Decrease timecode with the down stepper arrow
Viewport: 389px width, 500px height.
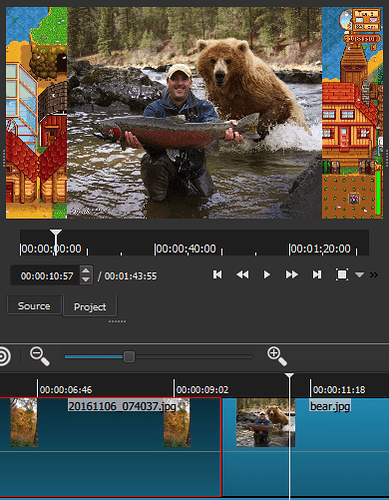click(x=86, y=280)
